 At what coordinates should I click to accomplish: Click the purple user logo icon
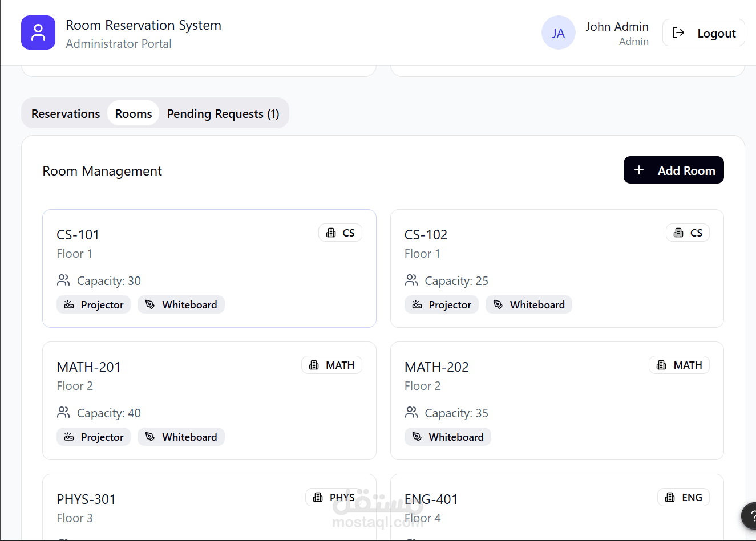[x=38, y=32]
